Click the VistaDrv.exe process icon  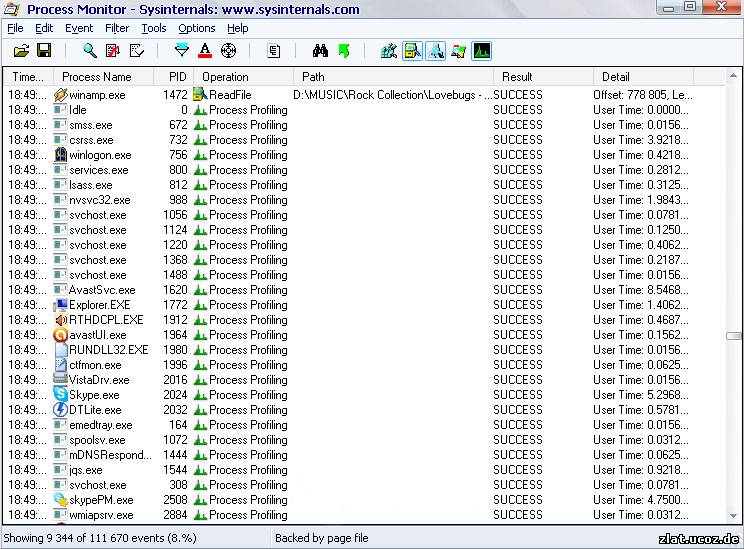point(60,379)
